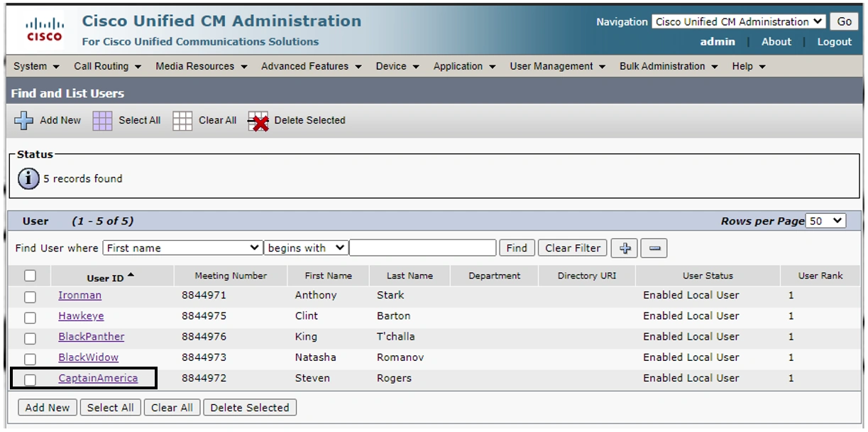Image resolution: width=868 pixels, height=432 pixels.
Task: Click the Logout link
Action: [x=834, y=42]
